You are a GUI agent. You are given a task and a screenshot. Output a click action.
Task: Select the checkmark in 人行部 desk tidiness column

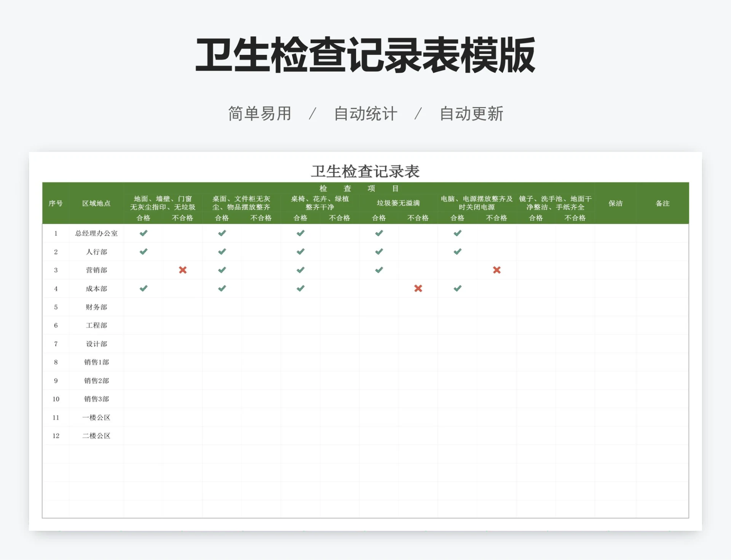222,252
